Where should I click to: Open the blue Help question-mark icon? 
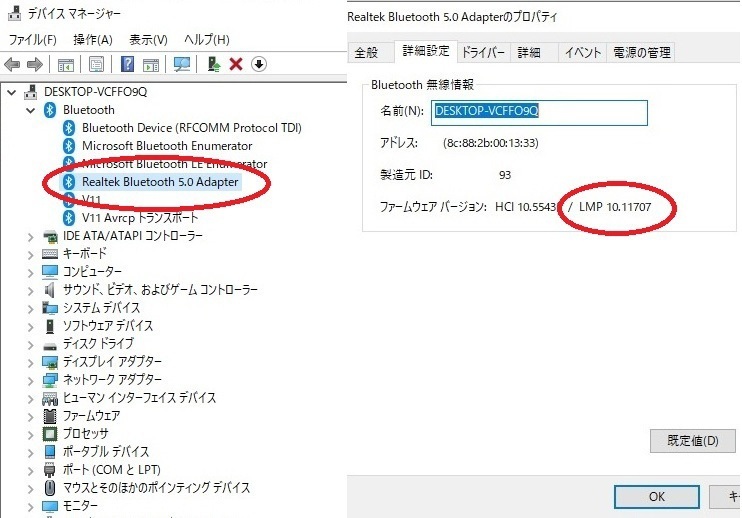(x=127, y=64)
